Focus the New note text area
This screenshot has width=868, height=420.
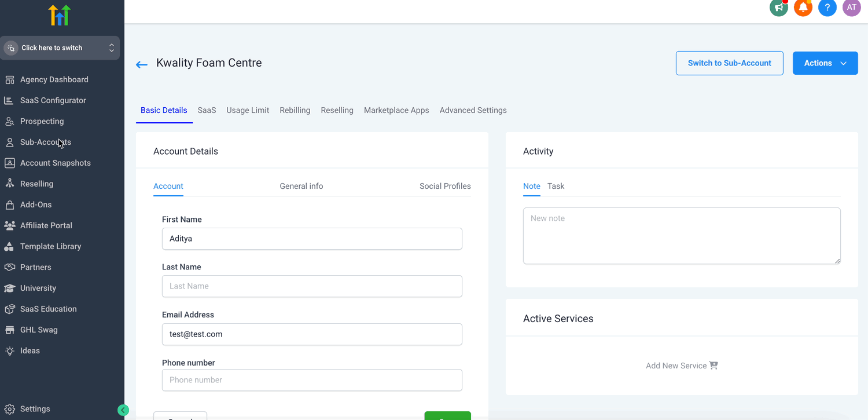click(682, 236)
